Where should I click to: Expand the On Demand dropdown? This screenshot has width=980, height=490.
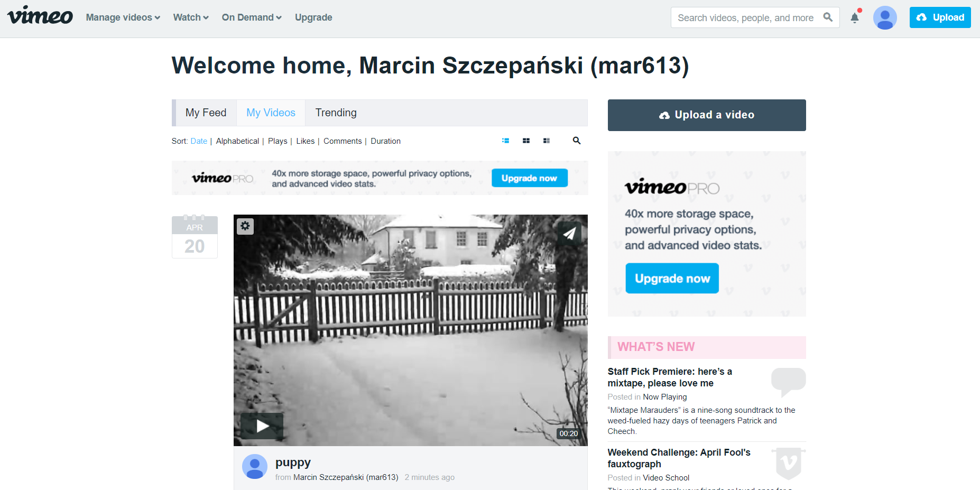[252, 17]
